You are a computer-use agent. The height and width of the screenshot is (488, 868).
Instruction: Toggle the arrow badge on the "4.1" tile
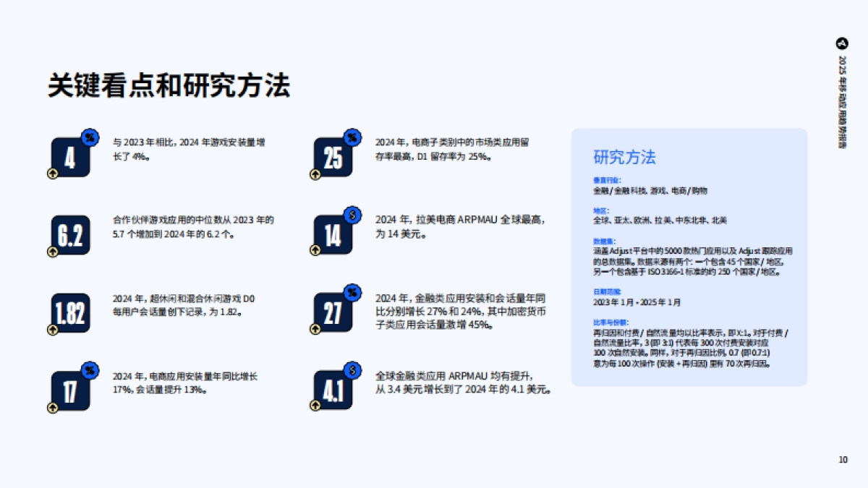316,406
